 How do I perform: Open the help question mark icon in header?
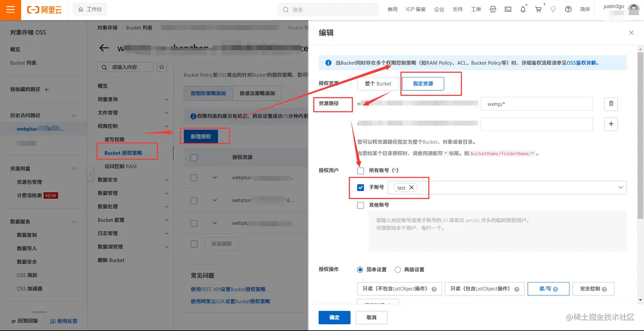pyautogui.click(x=568, y=9)
